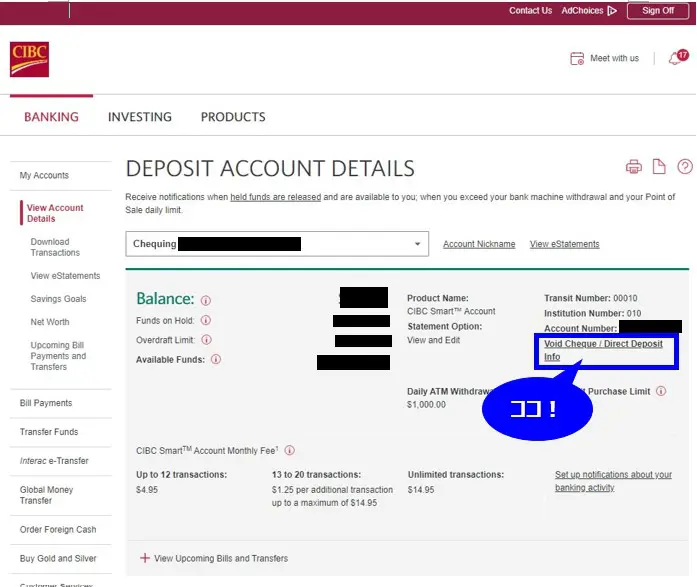The width and height of the screenshot is (697, 587).
Task: Print the deposit account details page
Action: (634, 167)
